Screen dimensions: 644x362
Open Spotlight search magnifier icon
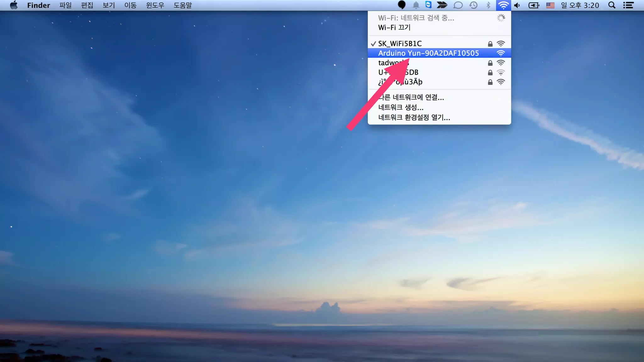(612, 5)
